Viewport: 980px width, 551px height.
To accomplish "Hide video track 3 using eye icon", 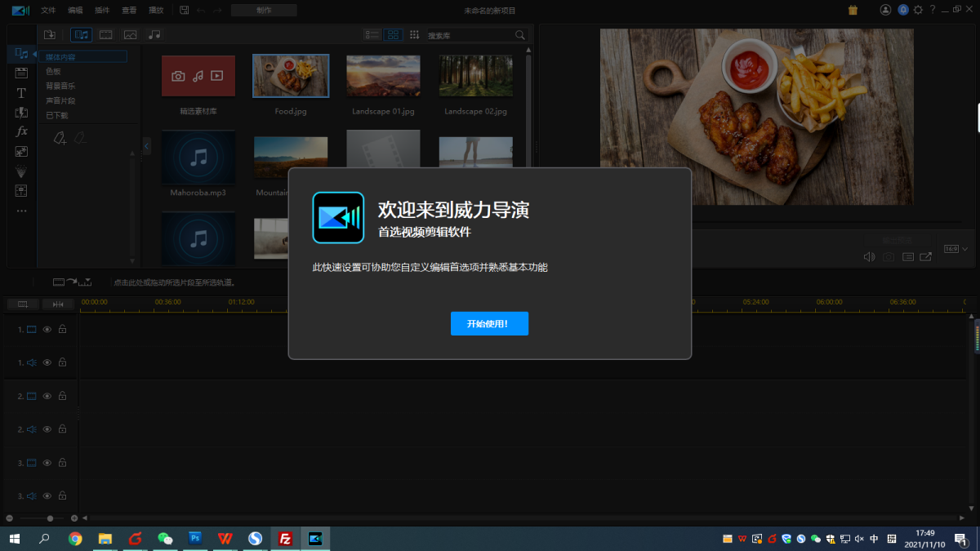I will tap(47, 463).
